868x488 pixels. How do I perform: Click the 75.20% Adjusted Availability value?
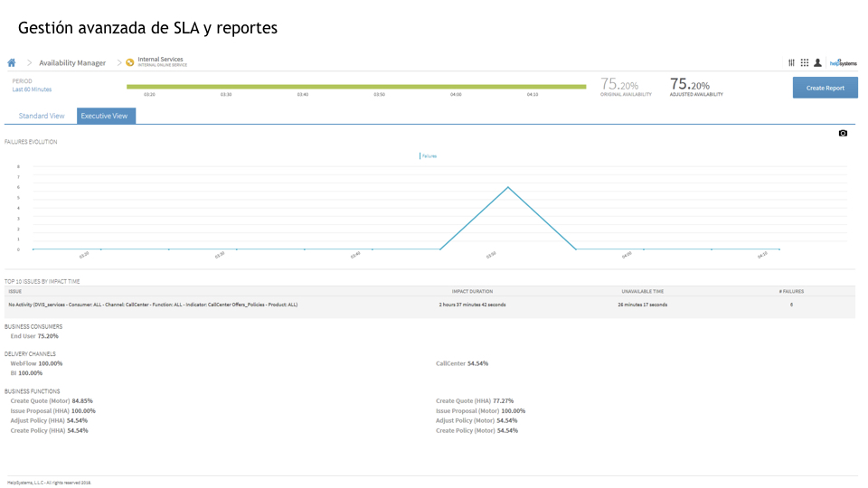pos(690,85)
